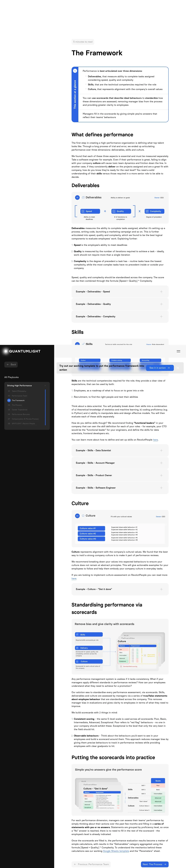Click the search icon in glance box

75,71
